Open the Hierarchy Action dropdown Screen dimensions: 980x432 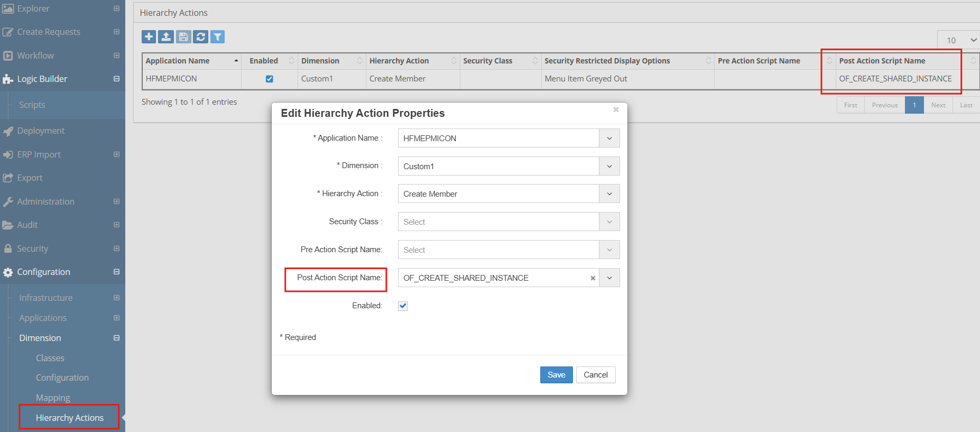609,194
